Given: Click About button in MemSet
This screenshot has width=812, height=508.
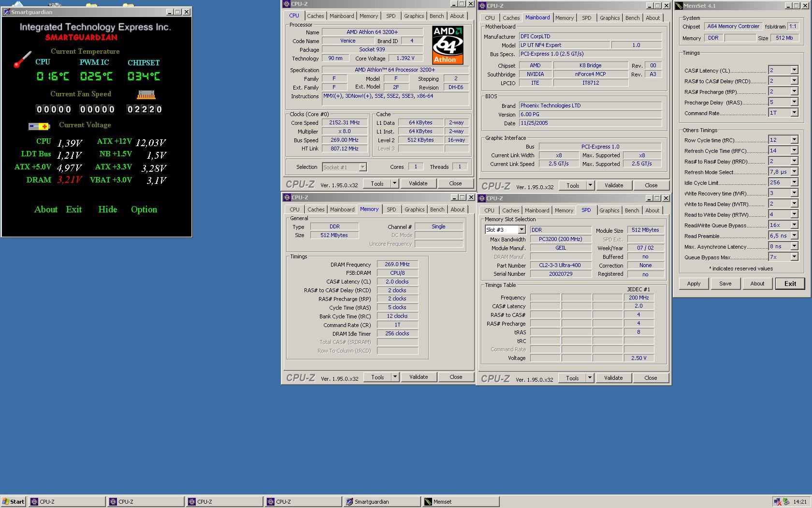Looking at the screenshot, I should (x=757, y=284).
